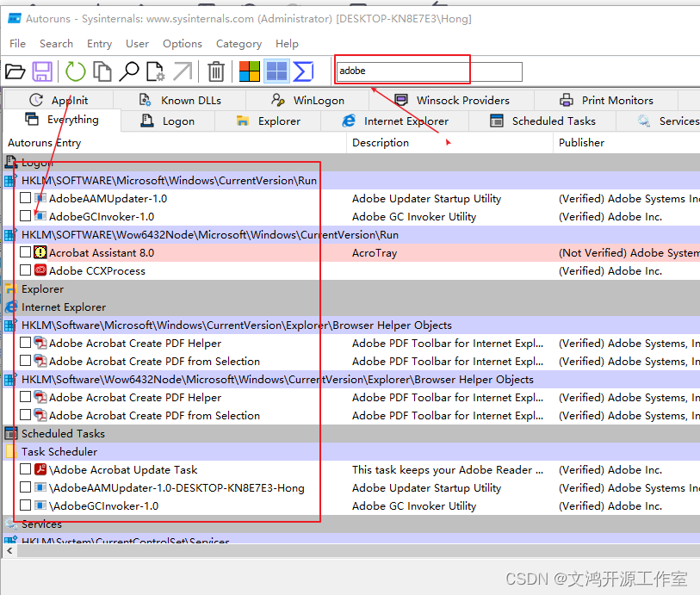Viewport: 700px width, 595px height.
Task: Select the Wow6432Node Browser Helper Objects key row
Action: click(x=352, y=380)
